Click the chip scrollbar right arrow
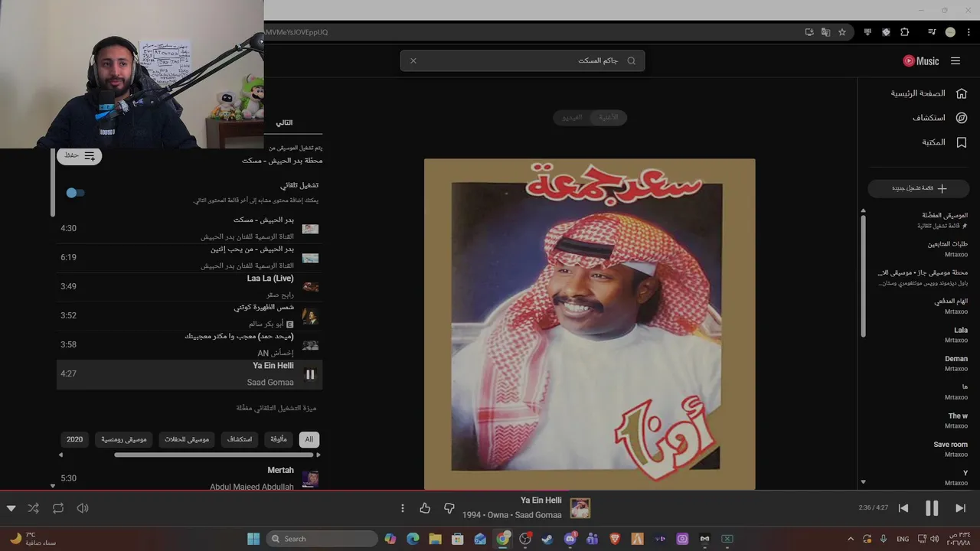980x551 pixels. [x=318, y=455]
